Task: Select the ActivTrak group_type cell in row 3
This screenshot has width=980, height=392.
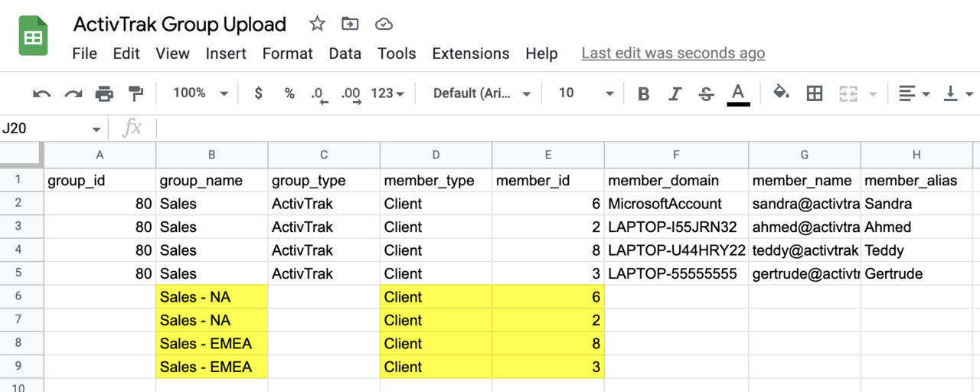Action: pos(324,227)
